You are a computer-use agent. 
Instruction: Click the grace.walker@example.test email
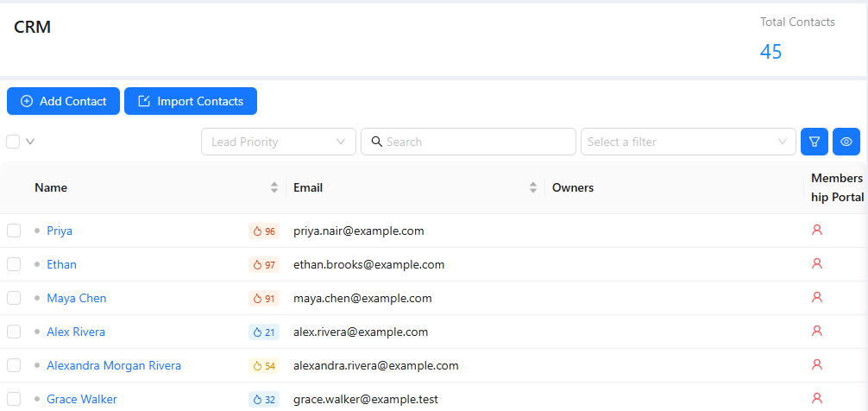pyautogui.click(x=366, y=400)
